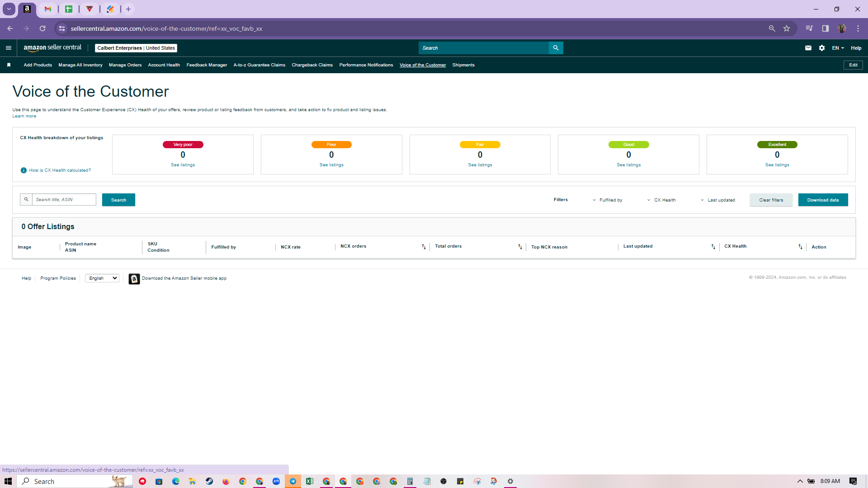Click the Search title, ASIN input field

point(64,199)
